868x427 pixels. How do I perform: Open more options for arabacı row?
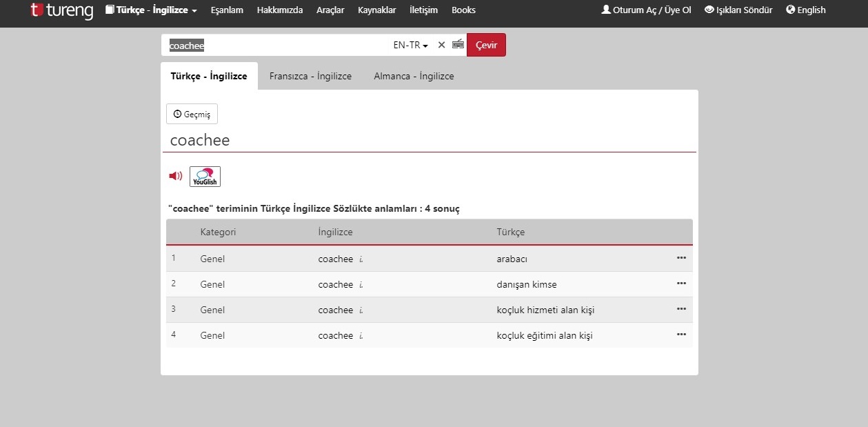click(681, 258)
